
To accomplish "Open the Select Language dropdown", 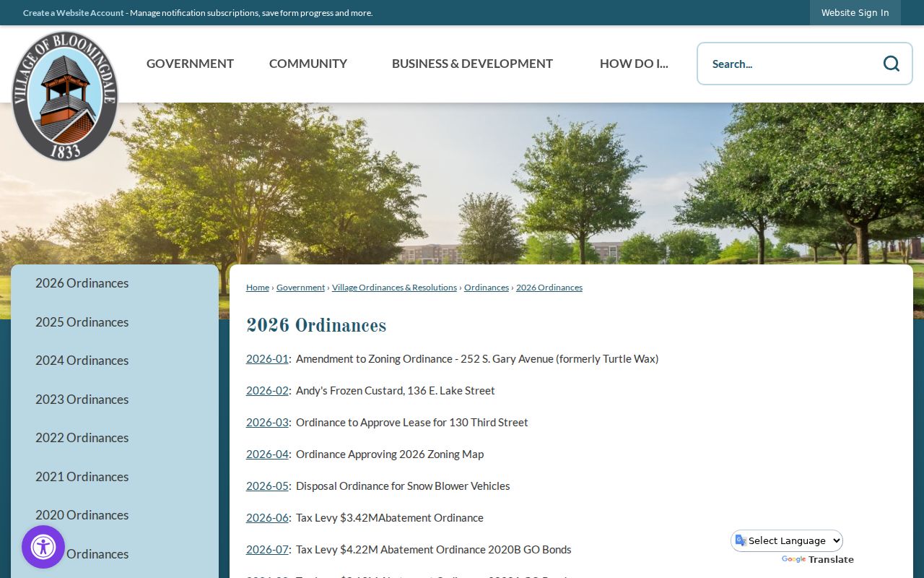I will (x=787, y=540).
